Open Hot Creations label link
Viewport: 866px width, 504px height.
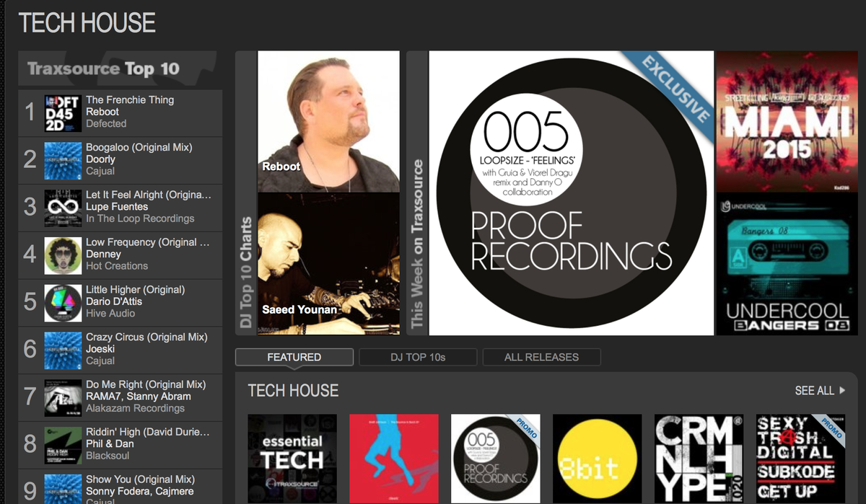tap(117, 266)
